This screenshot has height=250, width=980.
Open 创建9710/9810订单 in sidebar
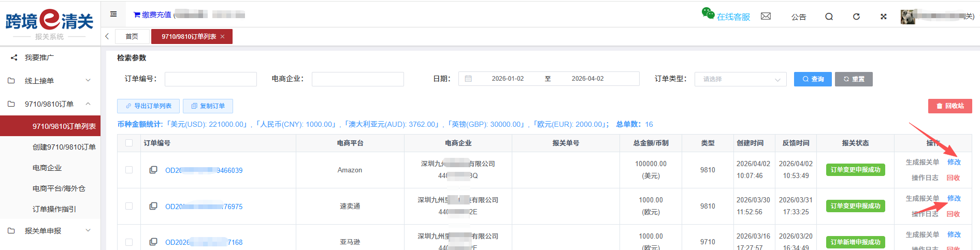[64, 147]
